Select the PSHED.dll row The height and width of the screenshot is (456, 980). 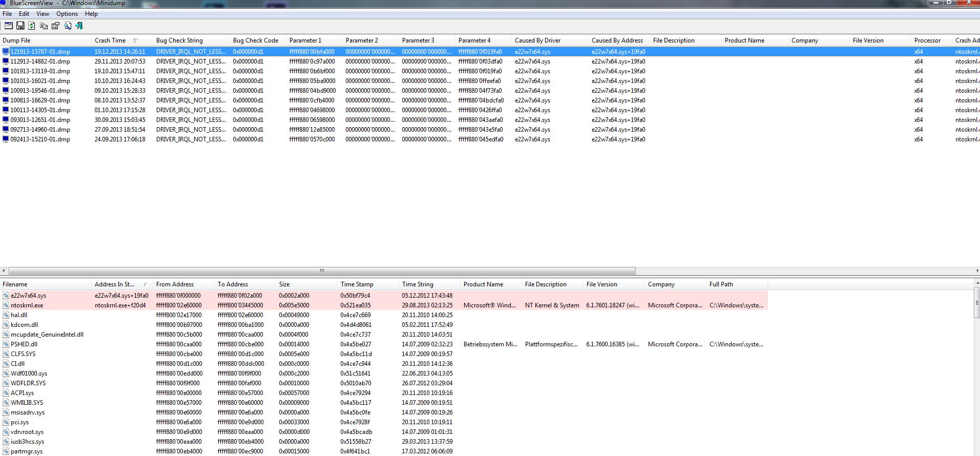[384, 344]
